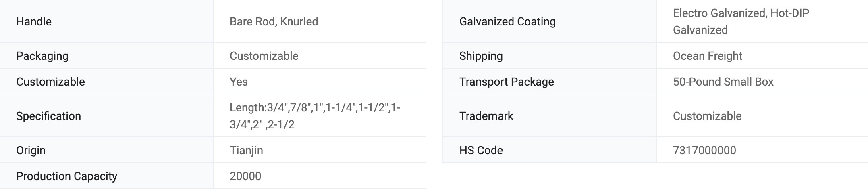Viewport: 868px width, 189px height.
Task: Select the "50-Pound Small Box" value
Action: pyautogui.click(x=723, y=82)
